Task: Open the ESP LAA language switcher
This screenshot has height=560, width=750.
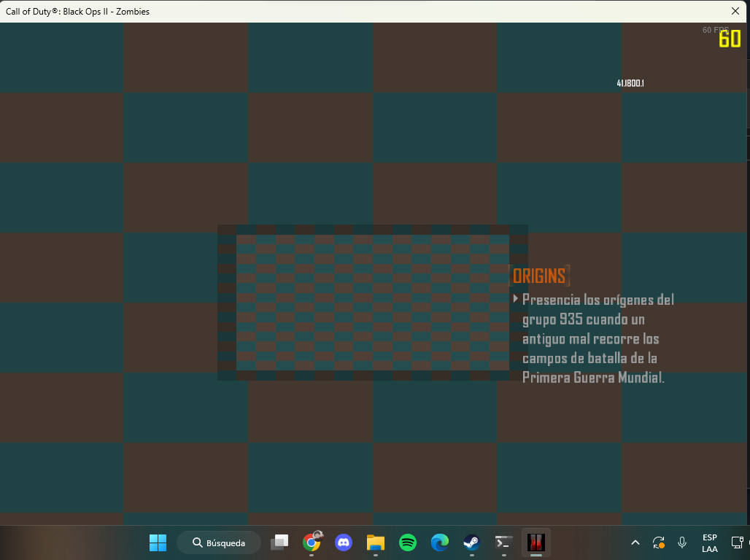Action: coord(710,542)
